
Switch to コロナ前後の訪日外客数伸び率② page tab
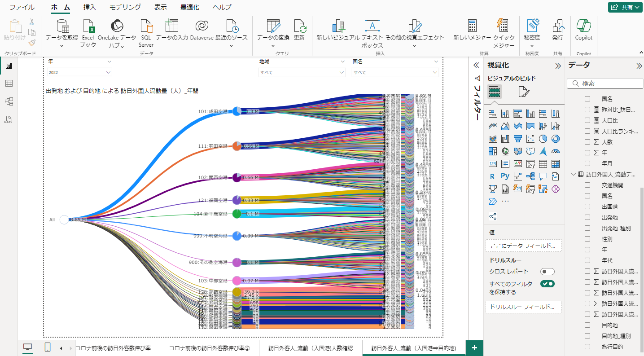tap(209, 348)
